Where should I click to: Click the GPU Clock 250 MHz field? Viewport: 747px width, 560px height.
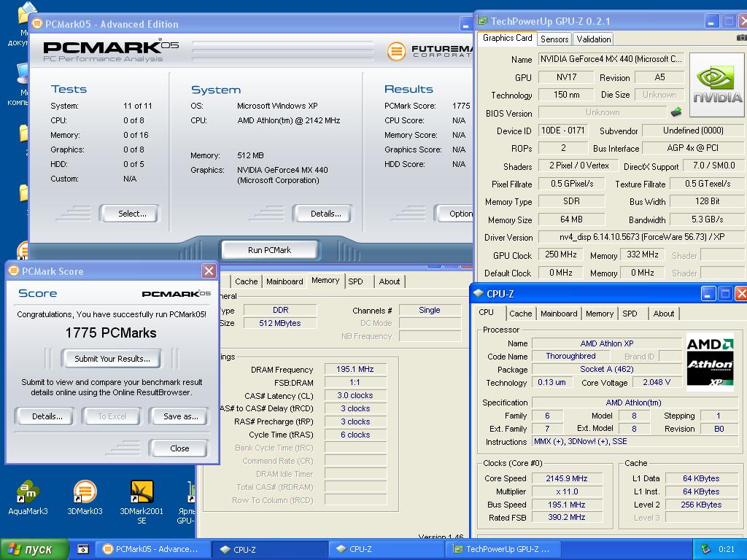[561, 254]
